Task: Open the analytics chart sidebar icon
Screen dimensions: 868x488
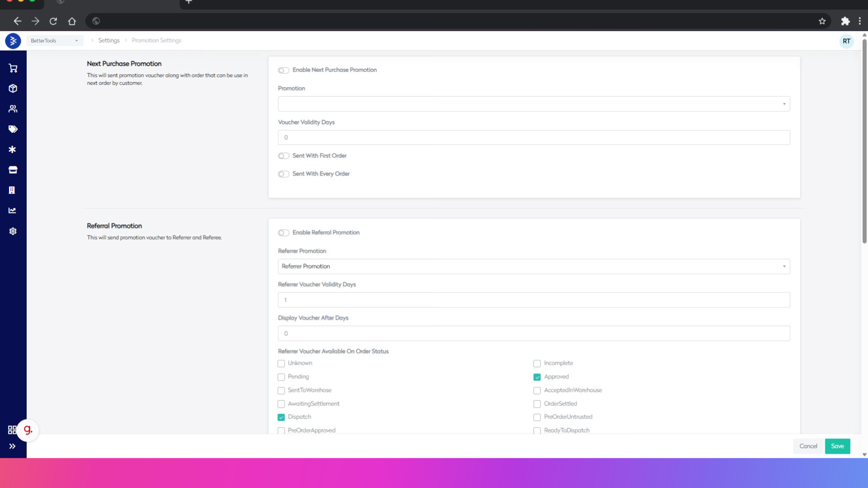Action: tap(13, 211)
